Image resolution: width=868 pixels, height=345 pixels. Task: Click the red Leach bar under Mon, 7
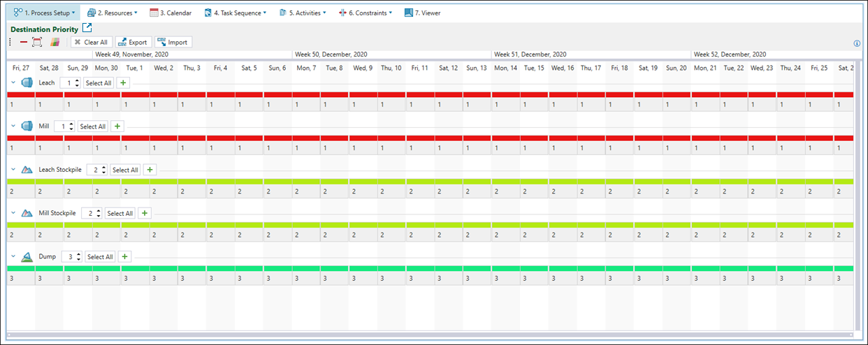pyautogui.click(x=306, y=95)
